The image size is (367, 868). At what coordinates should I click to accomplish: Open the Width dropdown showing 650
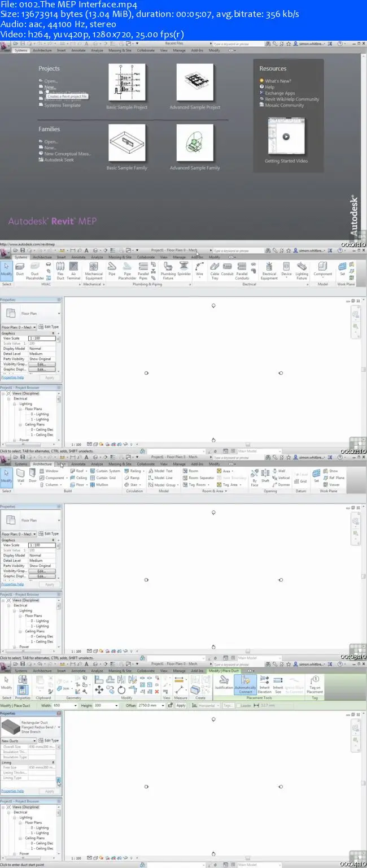(x=76, y=705)
